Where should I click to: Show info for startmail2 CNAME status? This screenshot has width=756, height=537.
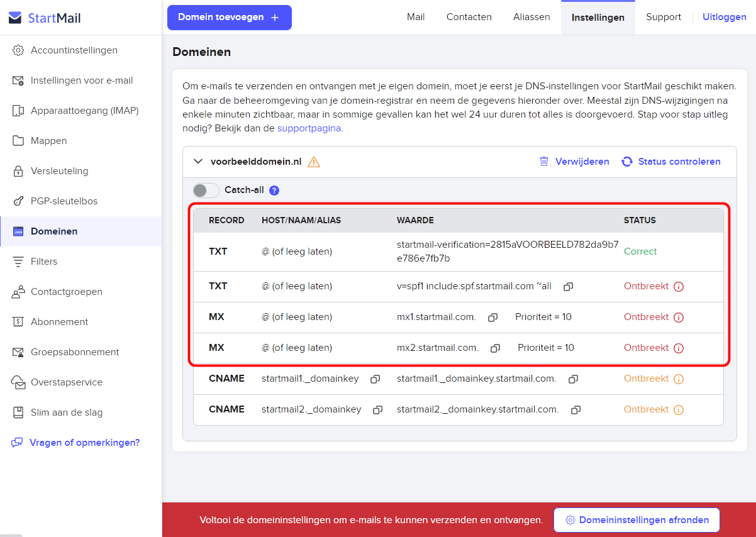[x=679, y=410]
